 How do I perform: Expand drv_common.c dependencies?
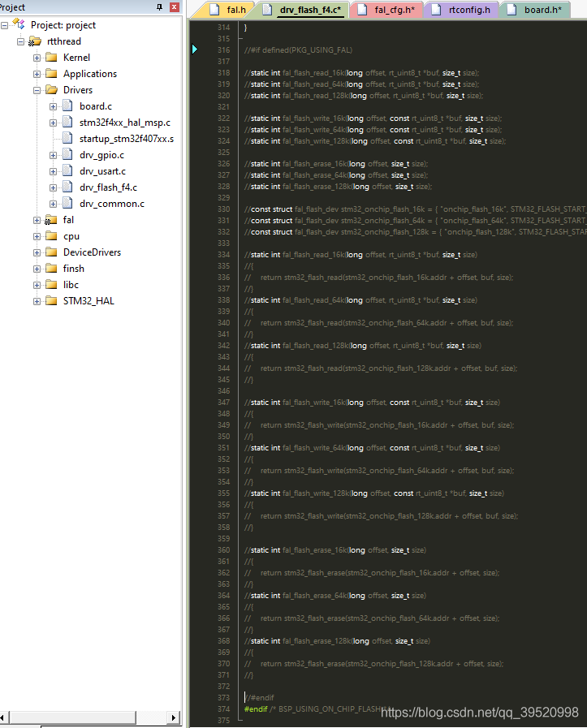click(x=53, y=205)
